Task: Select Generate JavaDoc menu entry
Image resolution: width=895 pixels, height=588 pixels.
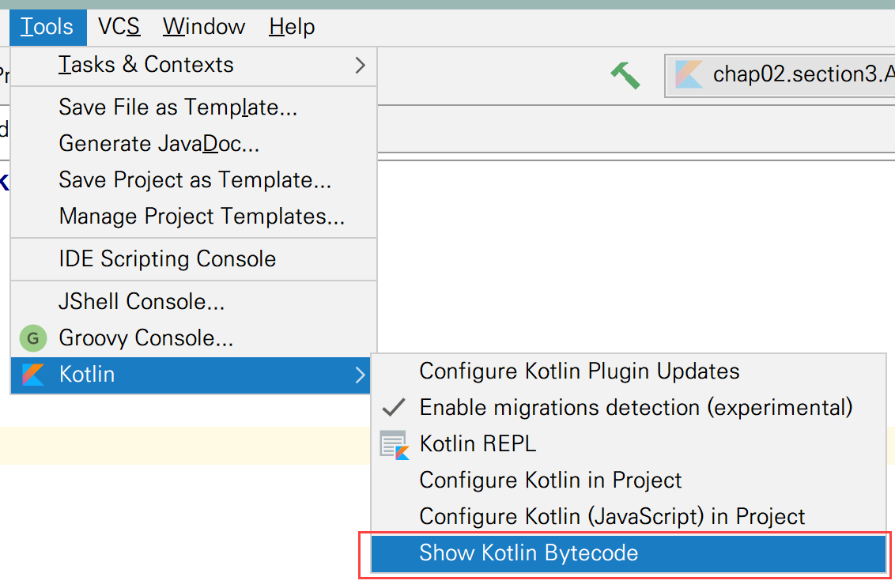Action: pos(159,144)
